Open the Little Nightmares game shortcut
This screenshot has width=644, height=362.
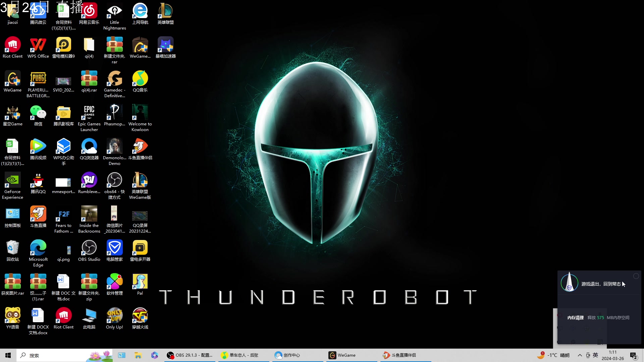(x=115, y=17)
